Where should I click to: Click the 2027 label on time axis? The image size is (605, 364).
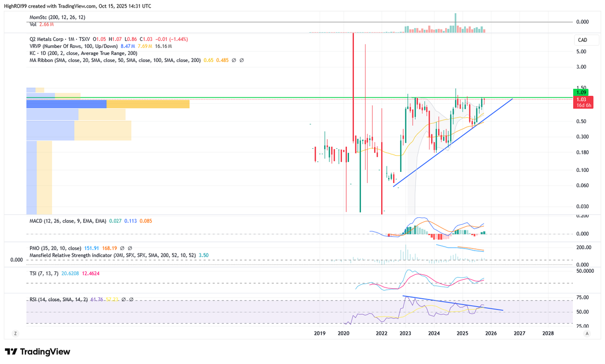520,333
